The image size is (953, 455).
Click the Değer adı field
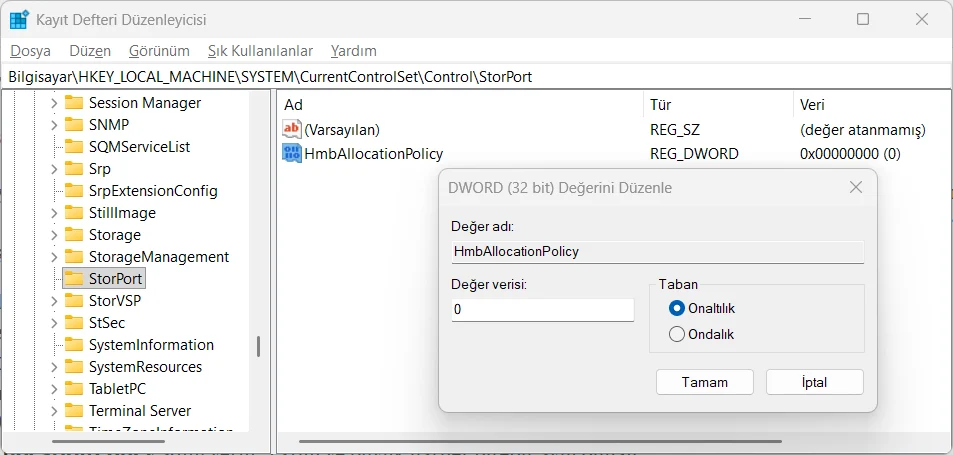pyautogui.click(x=658, y=251)
